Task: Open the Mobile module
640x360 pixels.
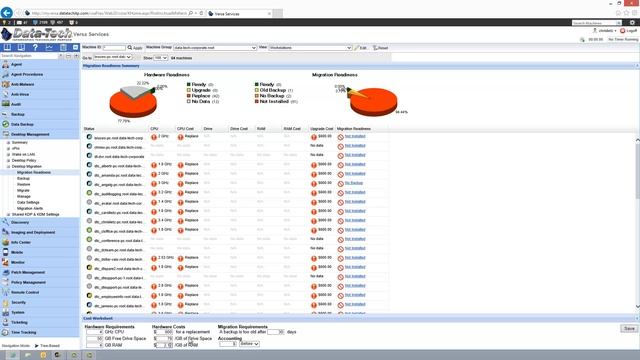Action: tap(40, 252)
